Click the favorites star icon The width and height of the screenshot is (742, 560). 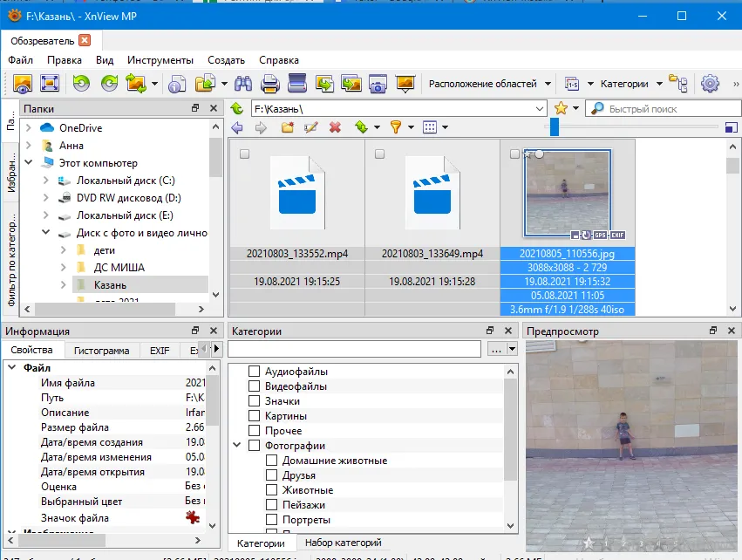click(561, 108)
